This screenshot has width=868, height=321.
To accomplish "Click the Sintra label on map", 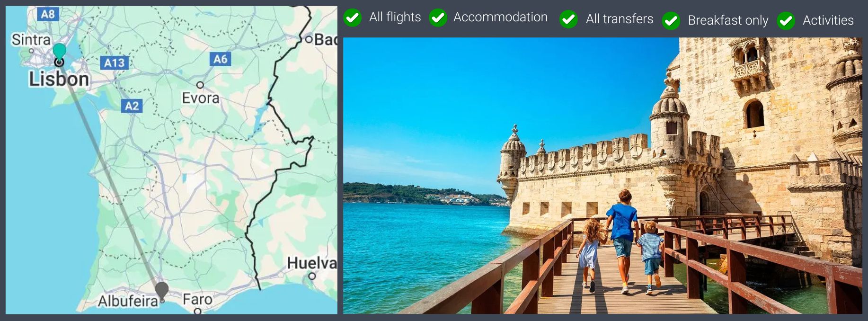I will (31, 39).
